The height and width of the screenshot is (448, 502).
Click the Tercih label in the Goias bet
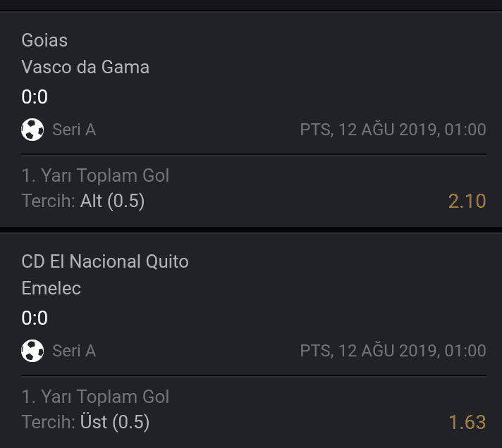[49, 201]
